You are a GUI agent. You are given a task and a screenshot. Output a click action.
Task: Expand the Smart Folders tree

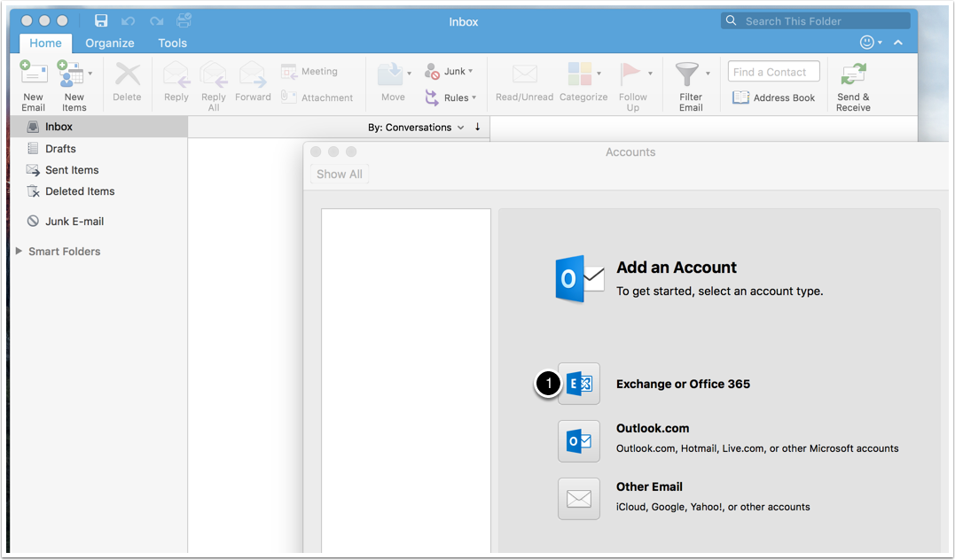(x=20, y=252)
